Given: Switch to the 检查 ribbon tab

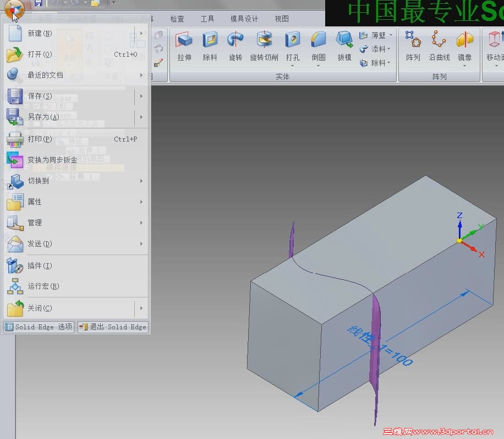Looking at the screenshot, I should pos(177,19).
